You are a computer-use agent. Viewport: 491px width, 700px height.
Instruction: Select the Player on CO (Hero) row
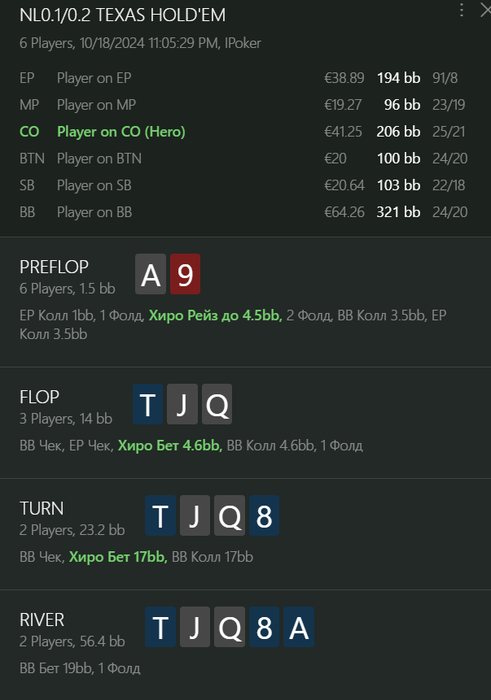243,132
